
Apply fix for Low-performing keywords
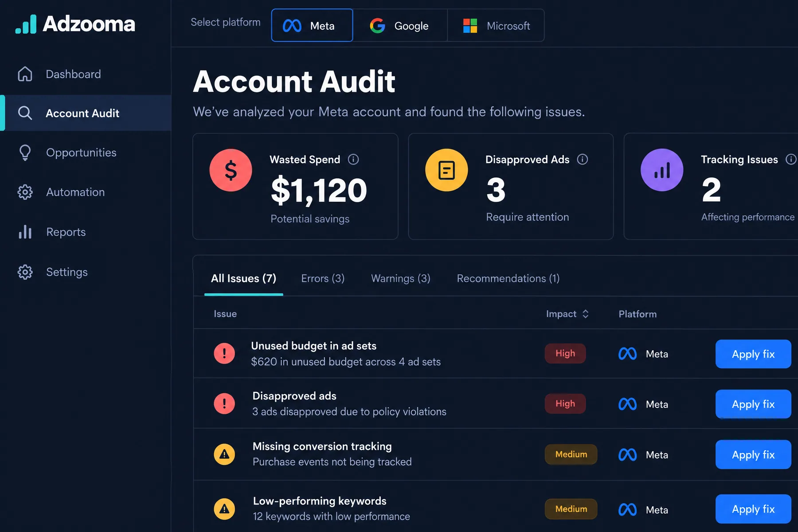pos(753,509)
